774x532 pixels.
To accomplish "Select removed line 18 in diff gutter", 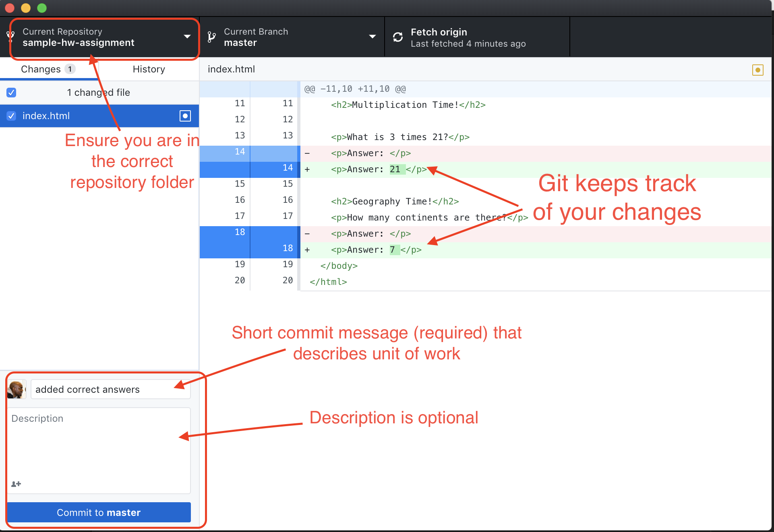I will click(250, 234).
